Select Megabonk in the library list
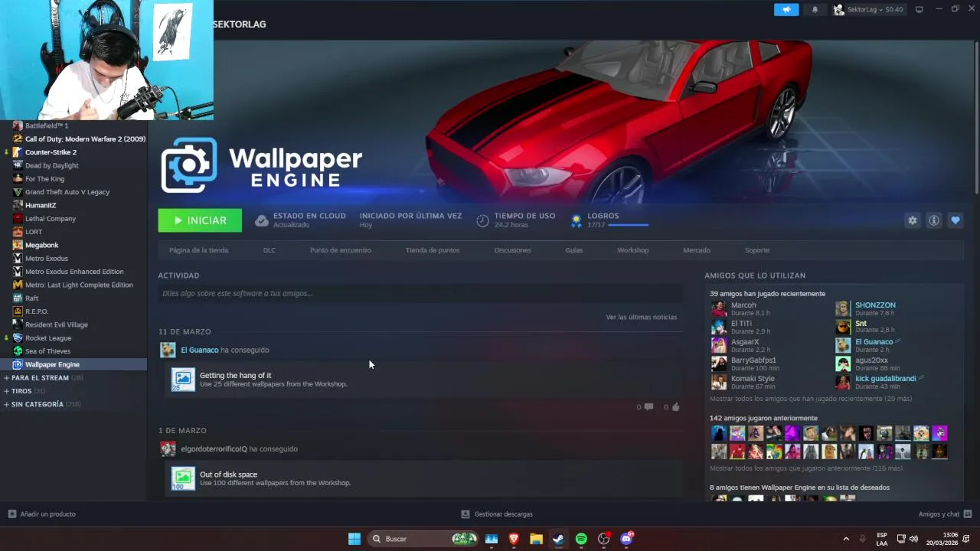980x551 pixels. (41, 245)
